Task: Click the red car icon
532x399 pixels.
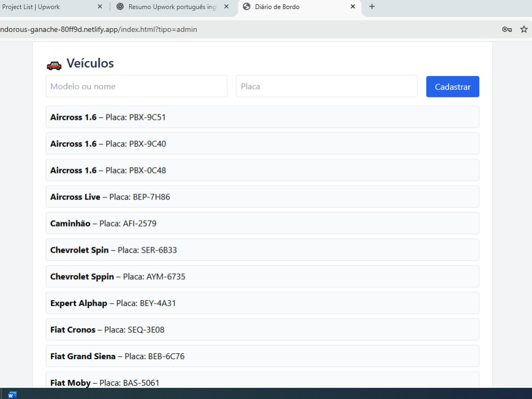Action: click(x=54, y=65)
